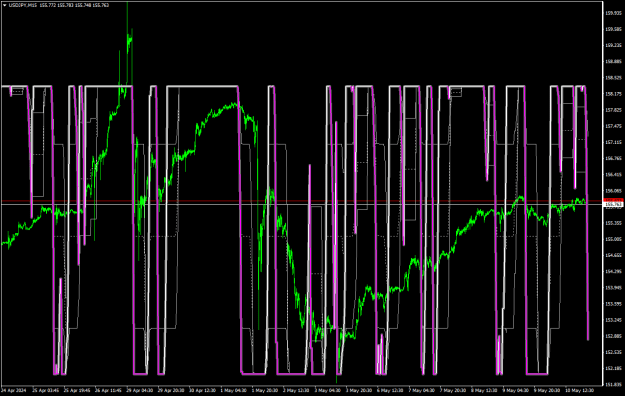Click the 30 Apr 12:30 time label
The width and height of the screenshot is (625, 396).
[202, 390]
